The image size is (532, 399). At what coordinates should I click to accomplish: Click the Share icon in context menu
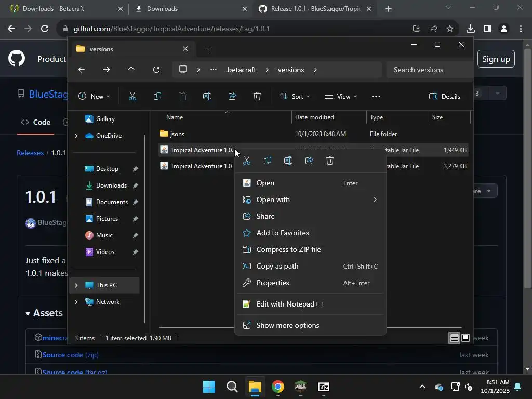pyautogui.click(x=309, y=161)
